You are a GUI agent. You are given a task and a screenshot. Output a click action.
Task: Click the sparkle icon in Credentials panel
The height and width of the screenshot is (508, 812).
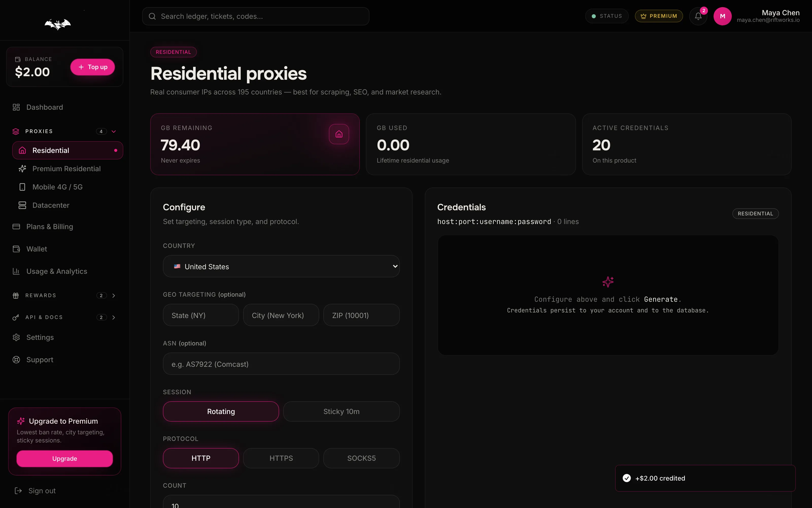point(608,282)
